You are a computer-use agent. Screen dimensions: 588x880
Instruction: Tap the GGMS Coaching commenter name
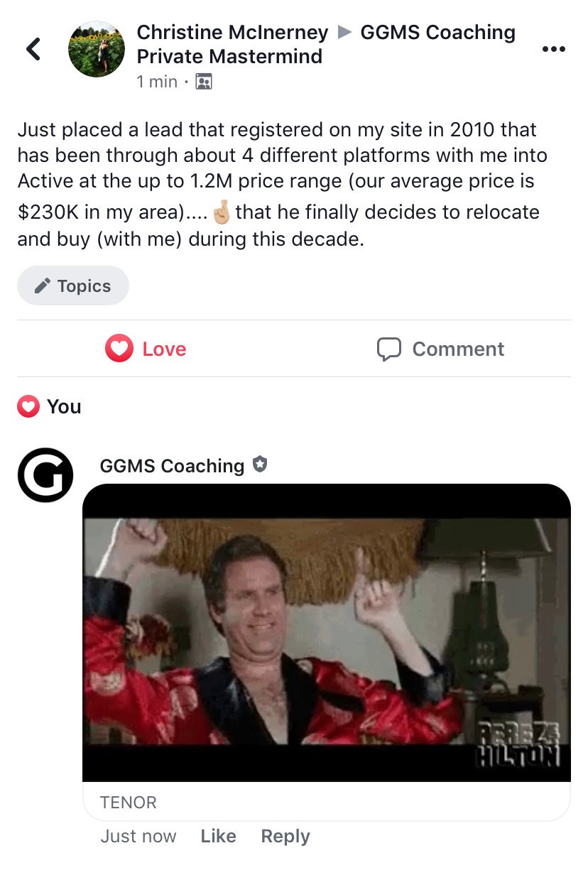click(x=172, y=466)
